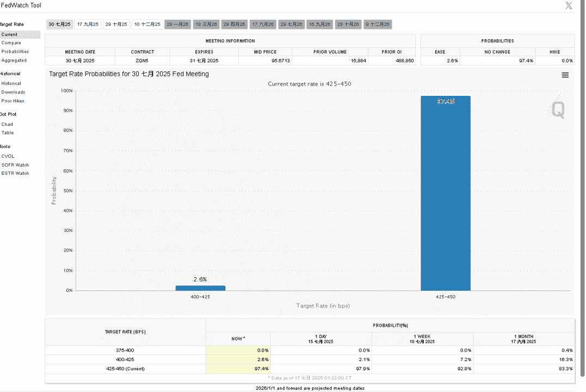Click the 1 DAY 15 七月 2025 column header
Screen dimensions: 586x392
[321, 339]
